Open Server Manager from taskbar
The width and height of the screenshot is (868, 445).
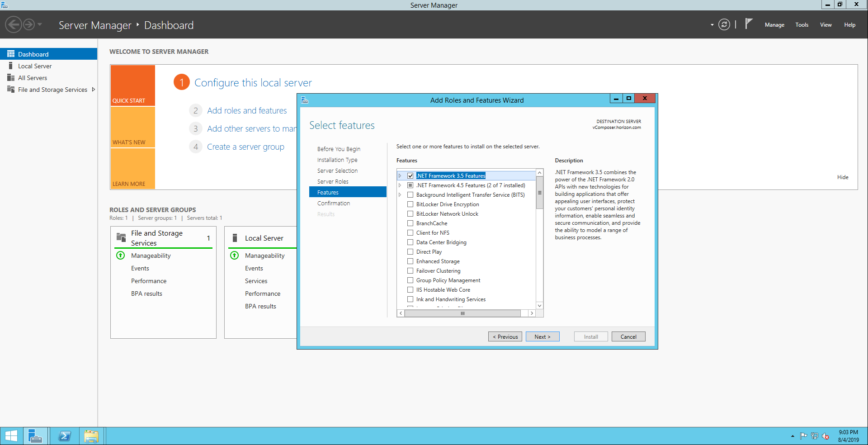tap(35, 436)
